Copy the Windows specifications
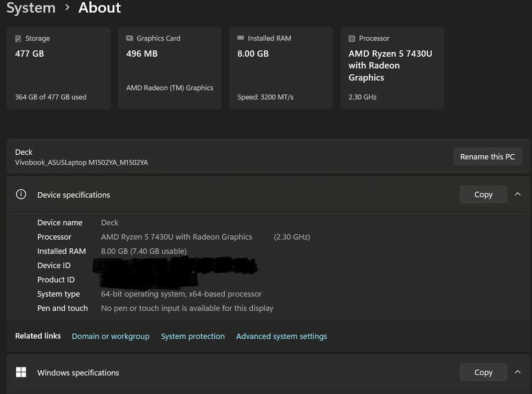The height and width of the screenshot is (394, 532). [x=484, y=372]
